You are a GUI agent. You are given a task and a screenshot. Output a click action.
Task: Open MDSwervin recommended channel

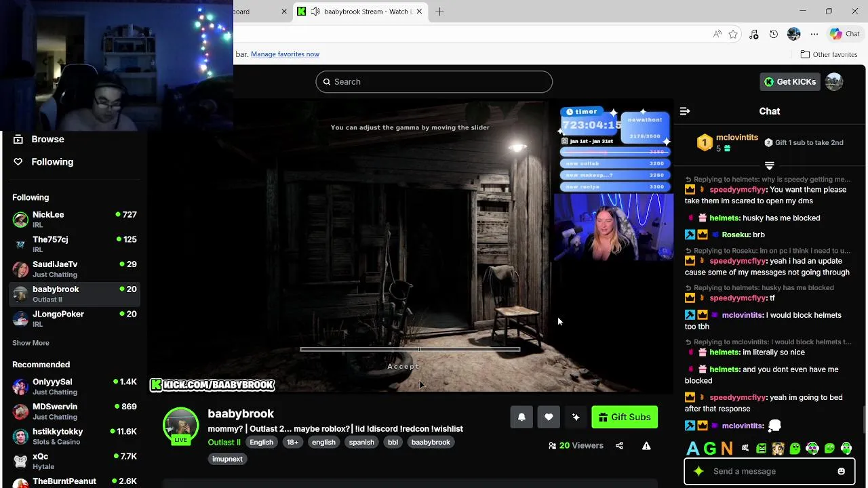pos(75,411)
